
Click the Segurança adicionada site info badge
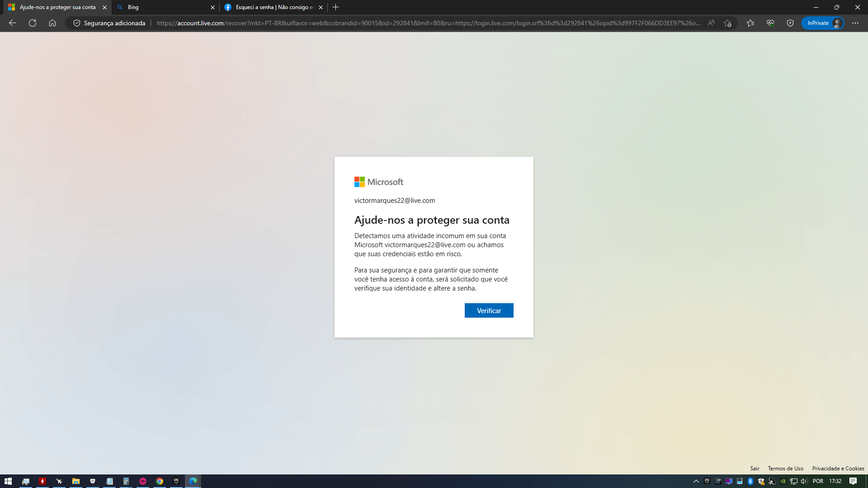tap(109, 23)
